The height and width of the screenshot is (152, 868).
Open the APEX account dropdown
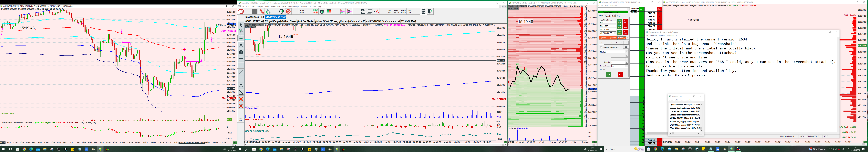[615, 33]
